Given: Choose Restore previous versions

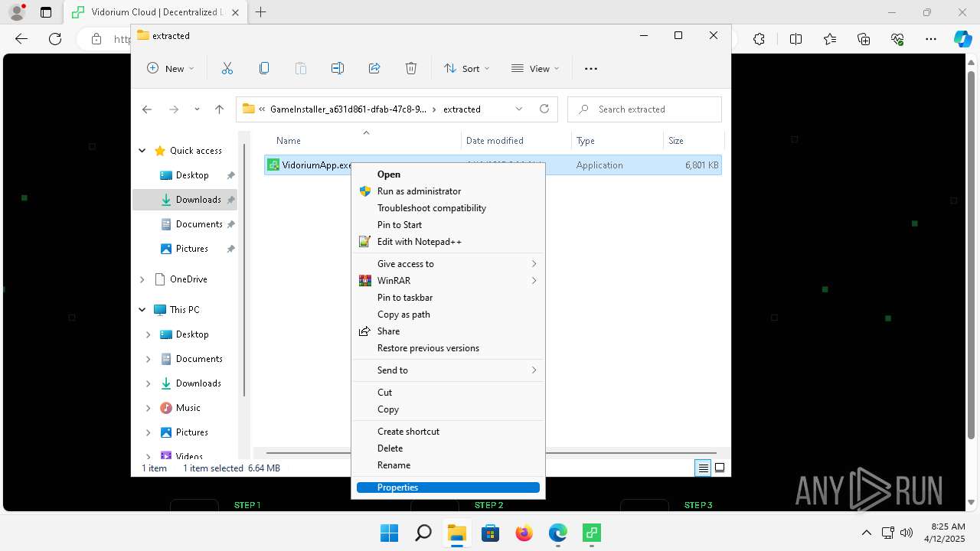Looking at the screenshot, I should 448,348.
